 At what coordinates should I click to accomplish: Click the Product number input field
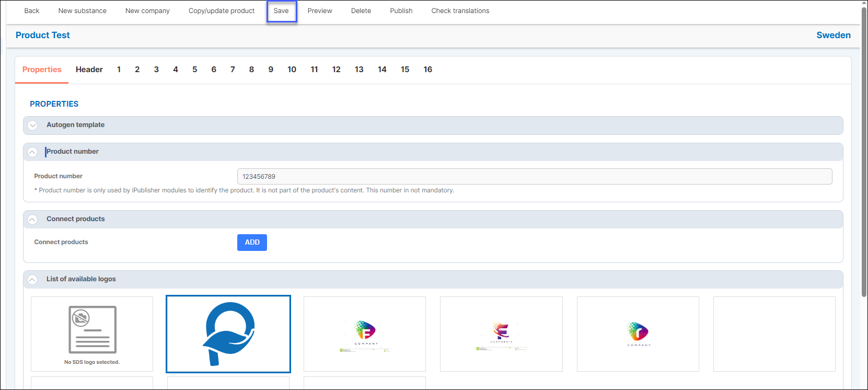point(535,177)
